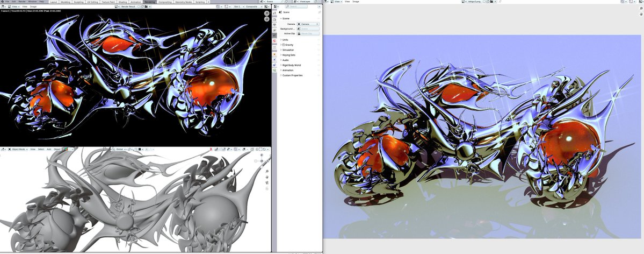Switch to the Geometry Nodes workspace tab
This screenshot has height=254, width=644.
(x=183, y=2)
